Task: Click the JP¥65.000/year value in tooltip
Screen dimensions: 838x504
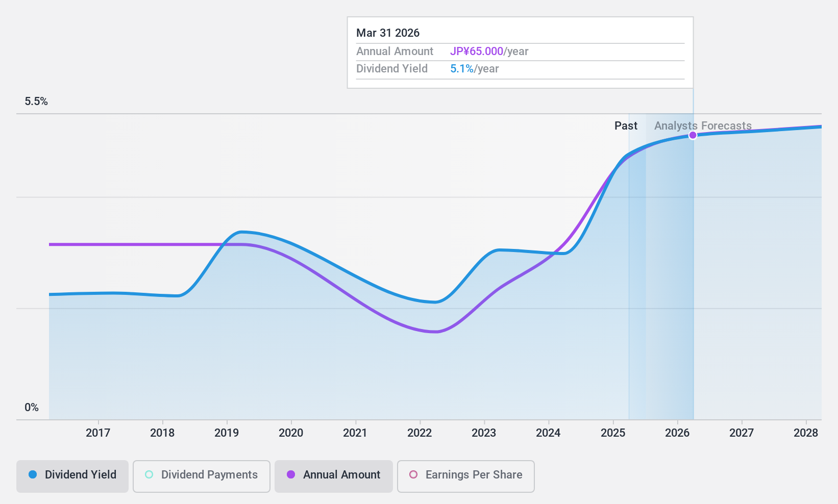Action: coord(489,52)
